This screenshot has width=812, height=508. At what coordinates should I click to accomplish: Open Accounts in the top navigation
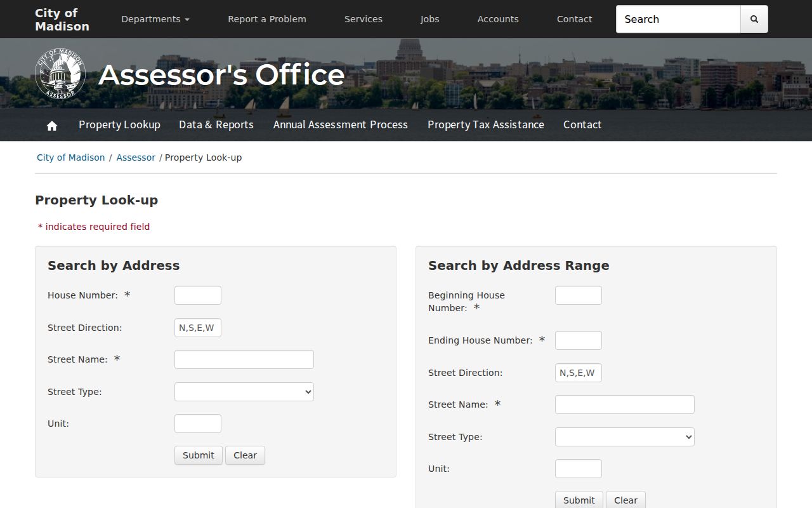coord(498,19)
